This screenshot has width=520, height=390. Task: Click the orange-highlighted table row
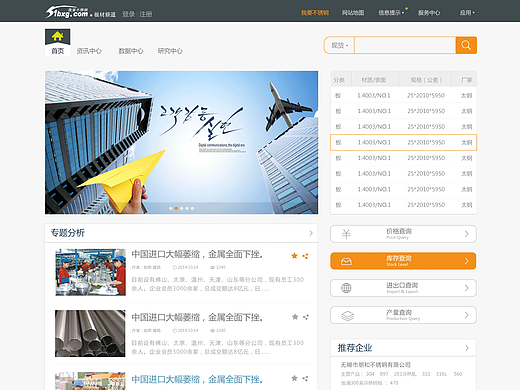point(403,142)
